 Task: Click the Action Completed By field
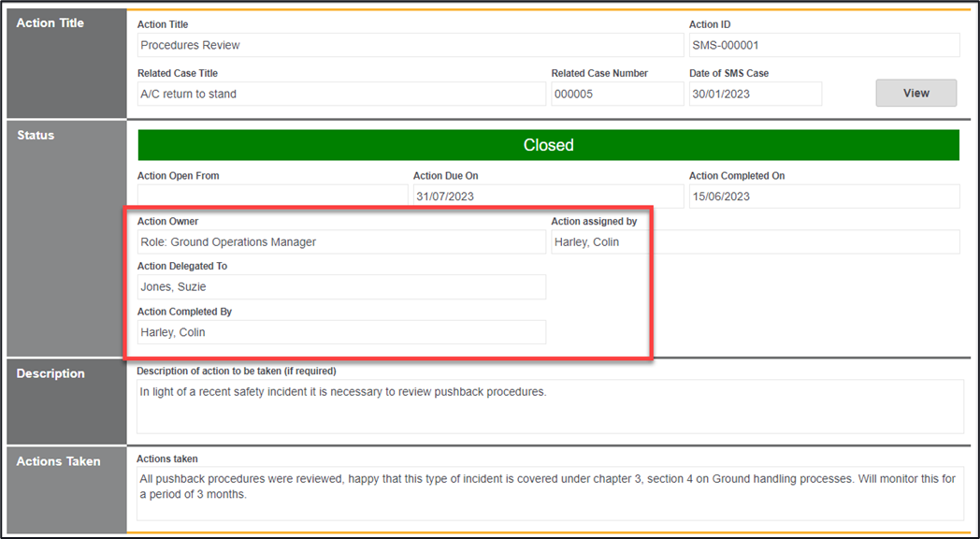click(340, 332)
